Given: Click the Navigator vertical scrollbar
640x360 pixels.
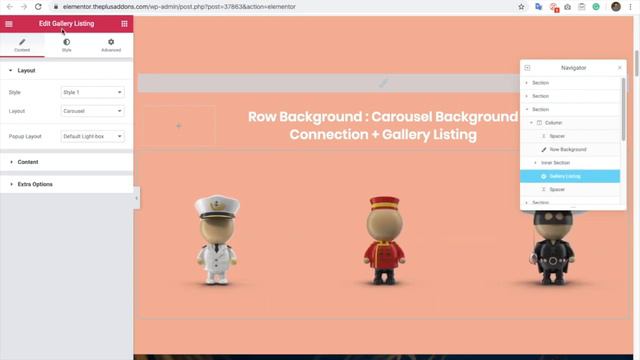Looking at the screenshot, I should coord(623,109).
